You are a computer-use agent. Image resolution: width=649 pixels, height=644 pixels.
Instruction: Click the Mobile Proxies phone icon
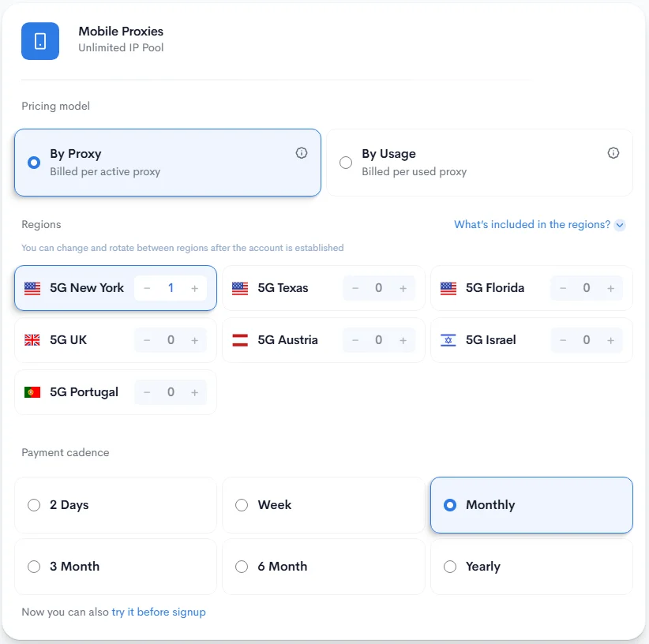point(40,41)
